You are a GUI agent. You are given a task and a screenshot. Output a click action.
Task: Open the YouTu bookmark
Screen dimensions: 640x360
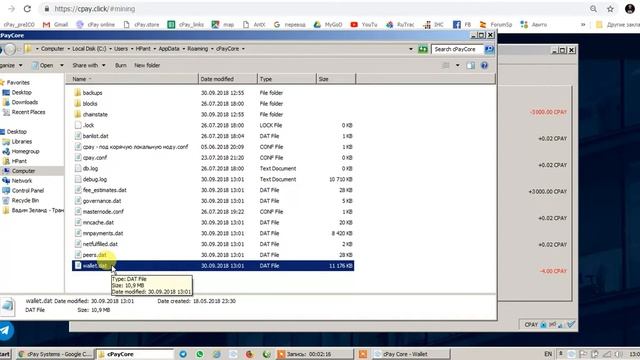coord(364,24)
